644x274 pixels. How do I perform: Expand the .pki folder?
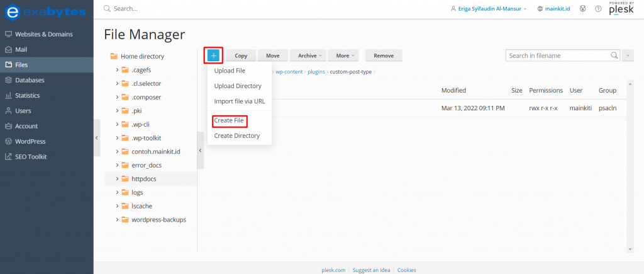[117, 111]
